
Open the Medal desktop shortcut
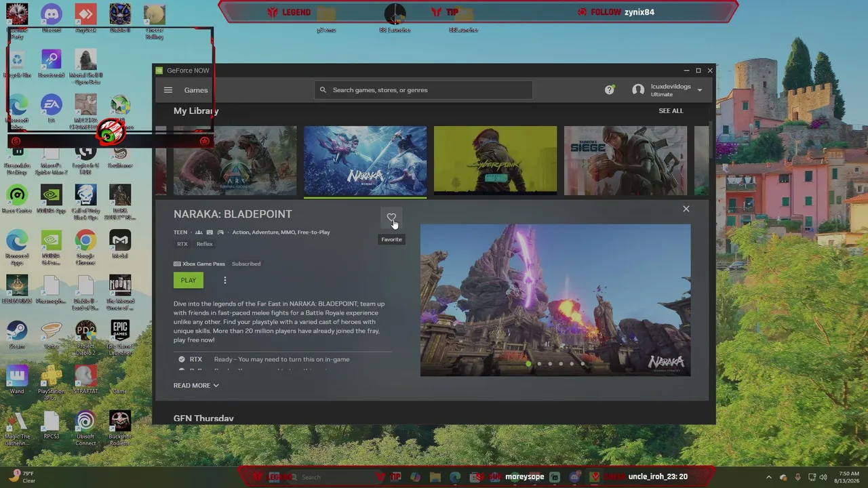point(120,245)
